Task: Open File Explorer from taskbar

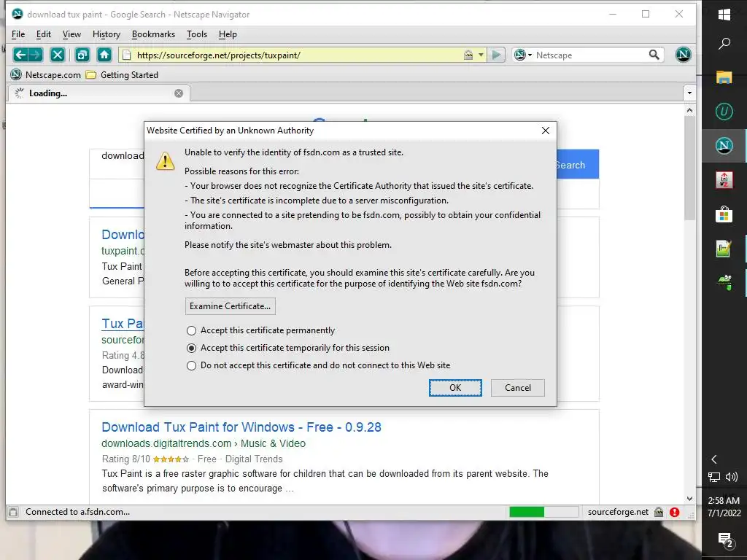Action: click(724, 77)
